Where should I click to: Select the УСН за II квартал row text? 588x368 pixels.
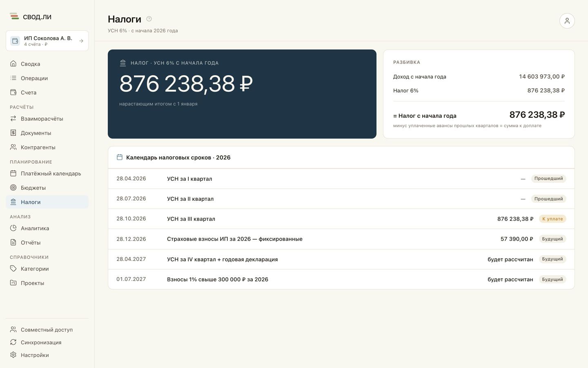click(x=190, y=199)
